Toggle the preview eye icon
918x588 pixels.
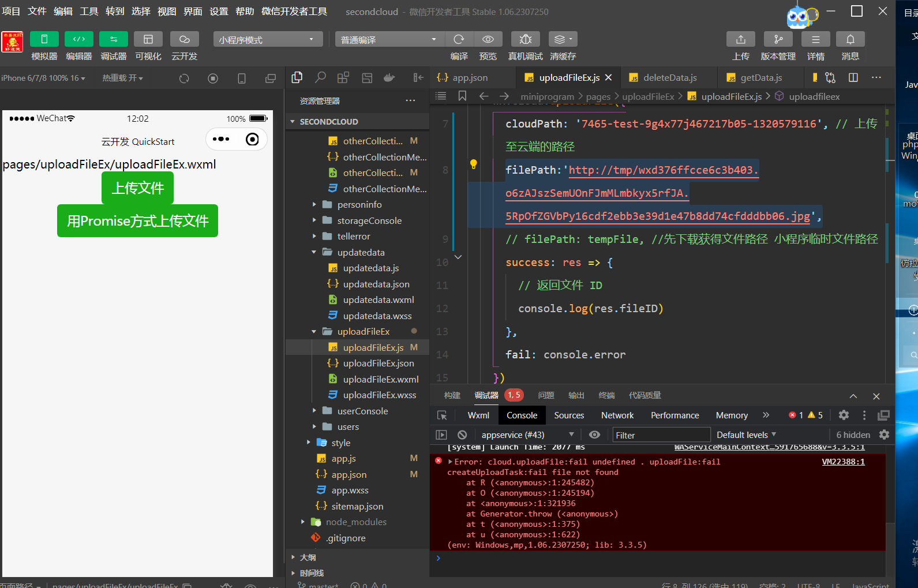488,39
